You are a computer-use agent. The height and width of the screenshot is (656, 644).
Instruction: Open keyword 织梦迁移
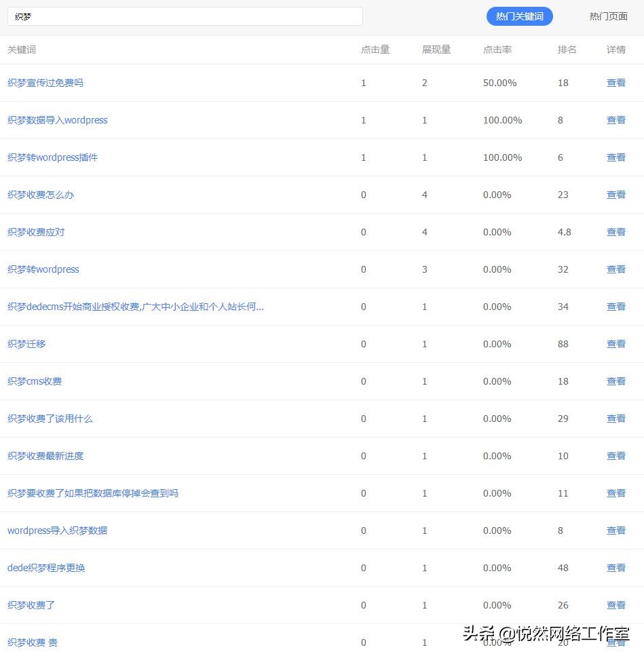coord(26,344)
